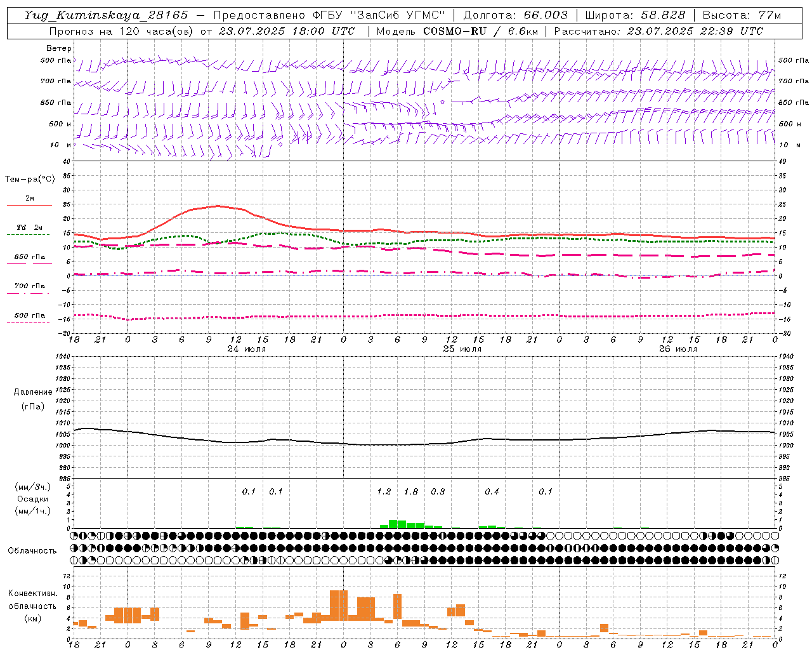Click the Широта: 58.828 value
The width and height of the screenshot is (812, 650).
click(635, 15)
